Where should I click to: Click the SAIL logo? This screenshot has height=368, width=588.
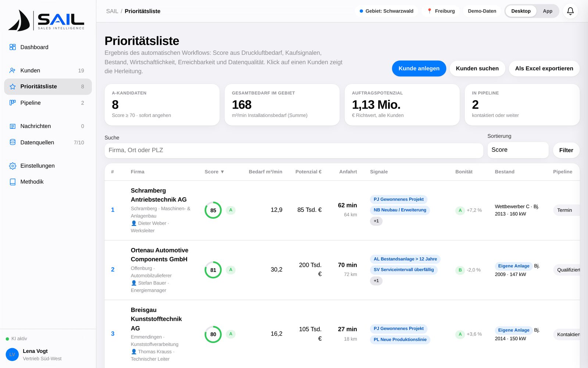click(46, 21)
